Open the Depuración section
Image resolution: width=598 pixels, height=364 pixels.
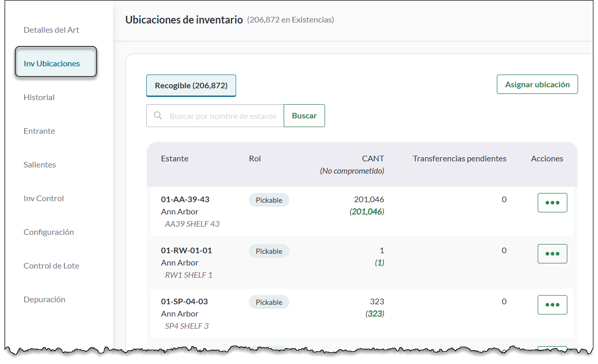(x=44, y=299)
